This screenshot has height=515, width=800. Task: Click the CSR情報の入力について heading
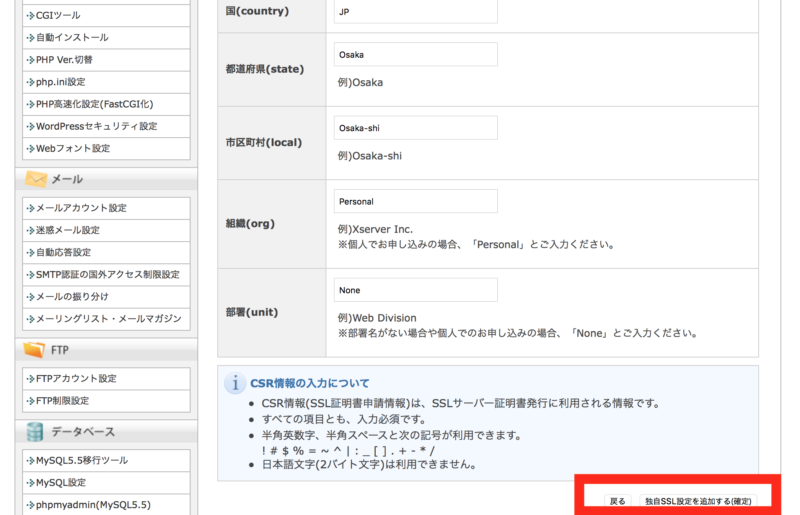pyautogui.click(x=310, y=383)
